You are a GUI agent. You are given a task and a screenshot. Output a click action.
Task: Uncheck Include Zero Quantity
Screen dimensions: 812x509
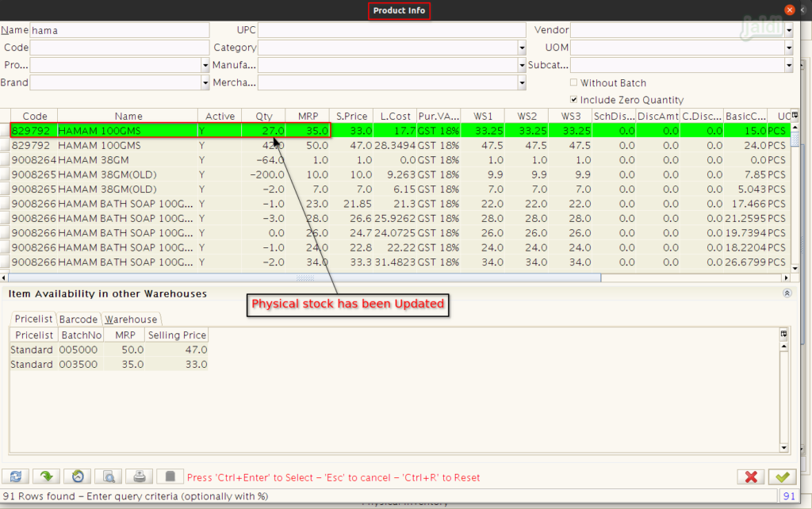coord(573,99)
